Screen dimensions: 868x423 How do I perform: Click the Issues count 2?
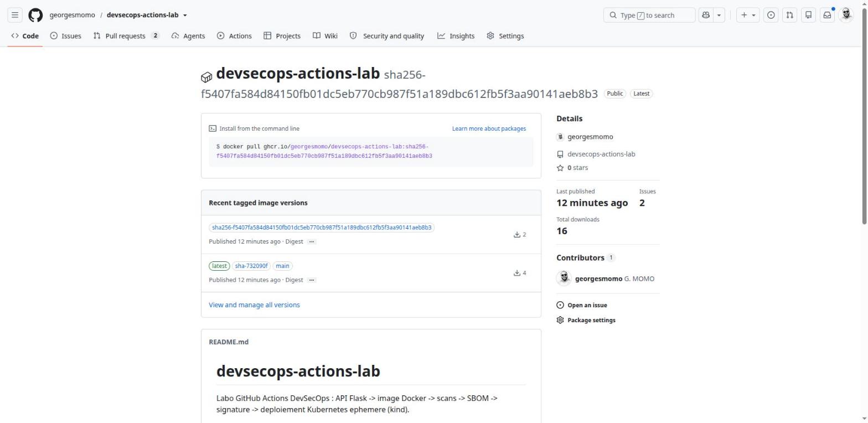point(642,203)
